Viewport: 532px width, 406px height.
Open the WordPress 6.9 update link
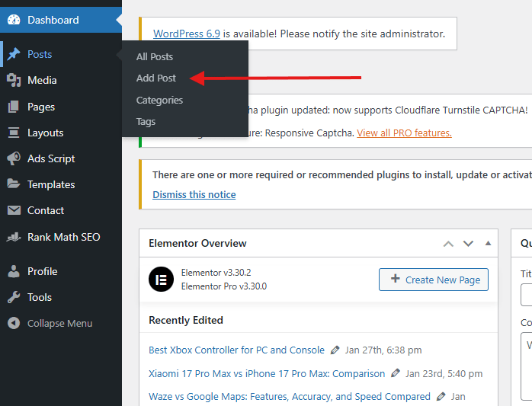click(187, 34)
